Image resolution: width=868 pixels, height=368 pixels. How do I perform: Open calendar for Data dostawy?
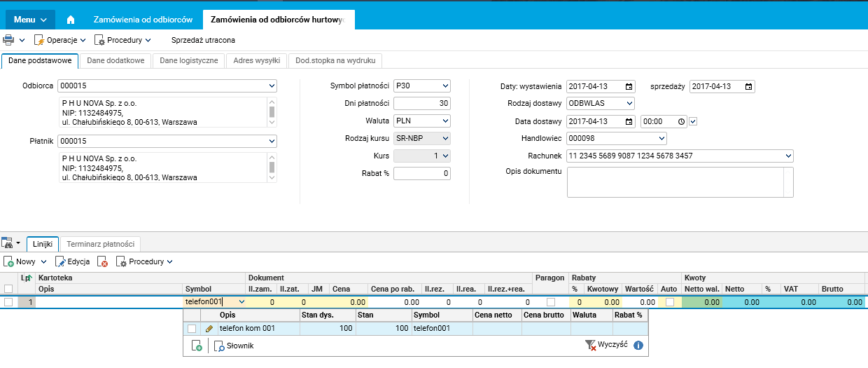click(629, 121)
